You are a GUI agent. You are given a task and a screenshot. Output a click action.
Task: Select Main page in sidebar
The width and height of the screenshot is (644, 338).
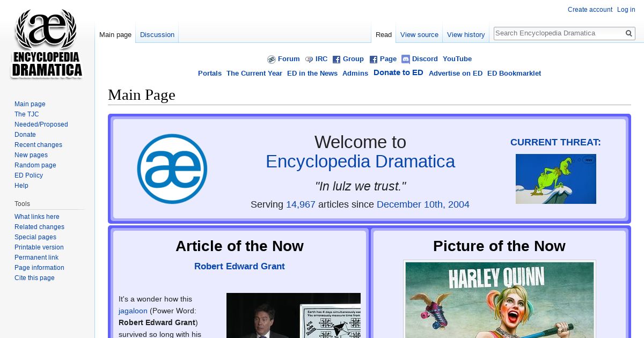pos(30,104)
